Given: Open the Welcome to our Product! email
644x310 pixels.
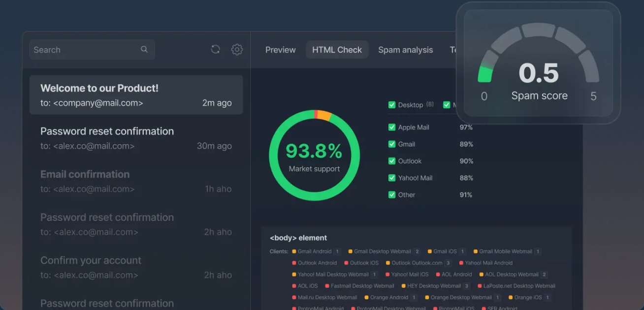Looking at the screenshot, I should 136,95.
